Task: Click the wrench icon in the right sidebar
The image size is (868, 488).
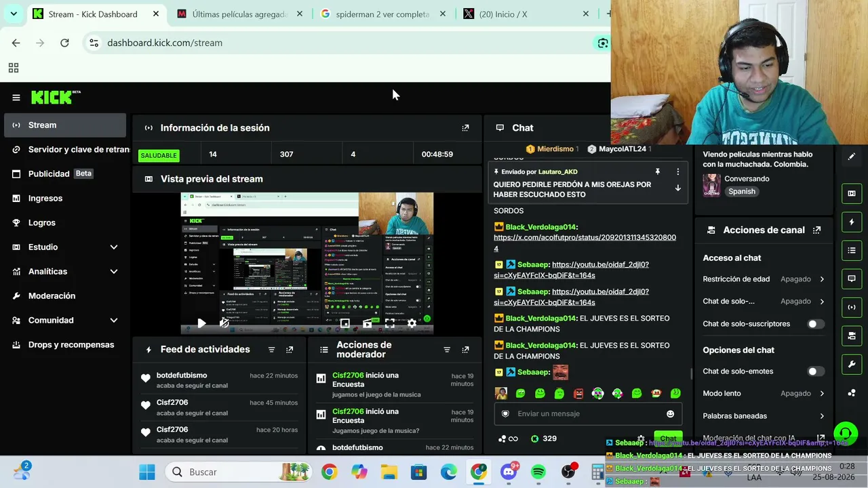Action: point(852,365)
